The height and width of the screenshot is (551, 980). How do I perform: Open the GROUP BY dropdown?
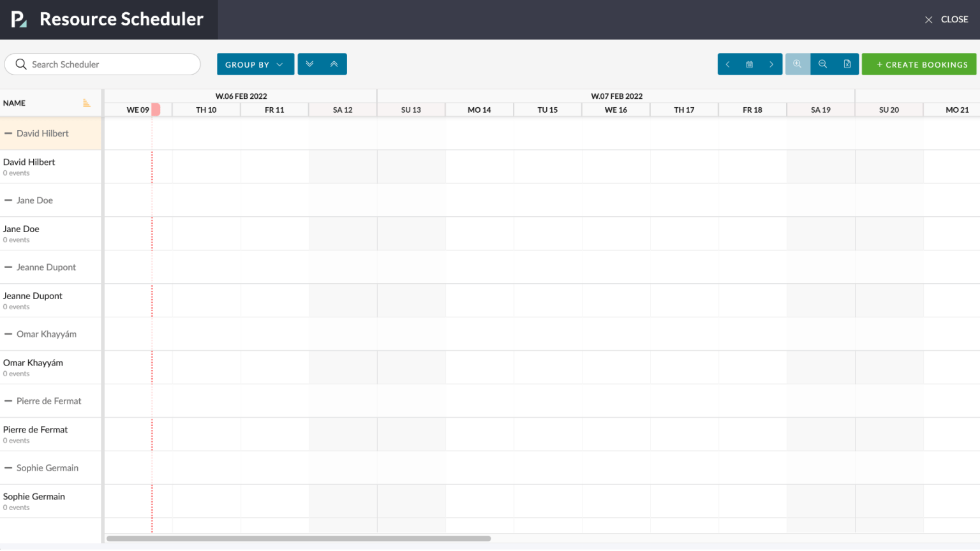coord(255,64)
